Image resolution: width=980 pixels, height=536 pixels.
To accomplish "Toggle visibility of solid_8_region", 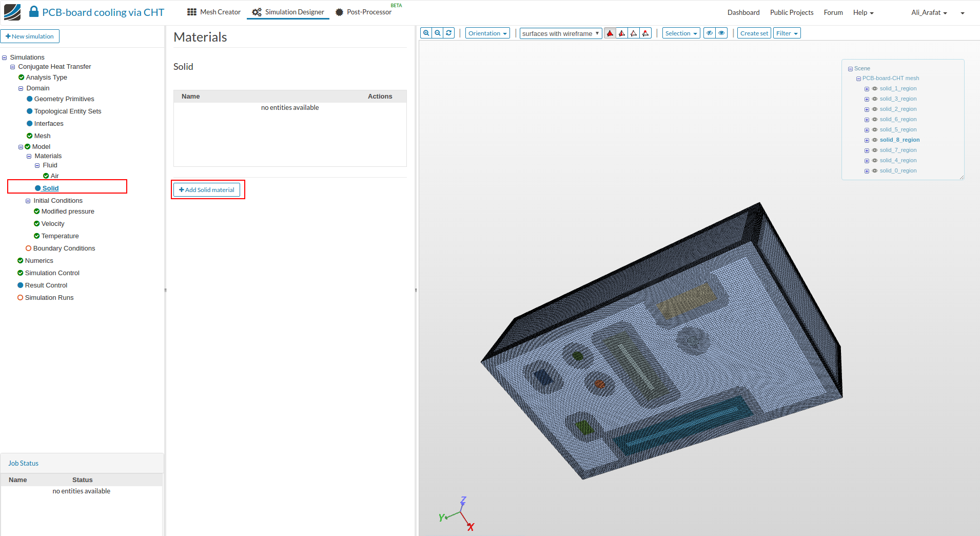I will [875, 140].
